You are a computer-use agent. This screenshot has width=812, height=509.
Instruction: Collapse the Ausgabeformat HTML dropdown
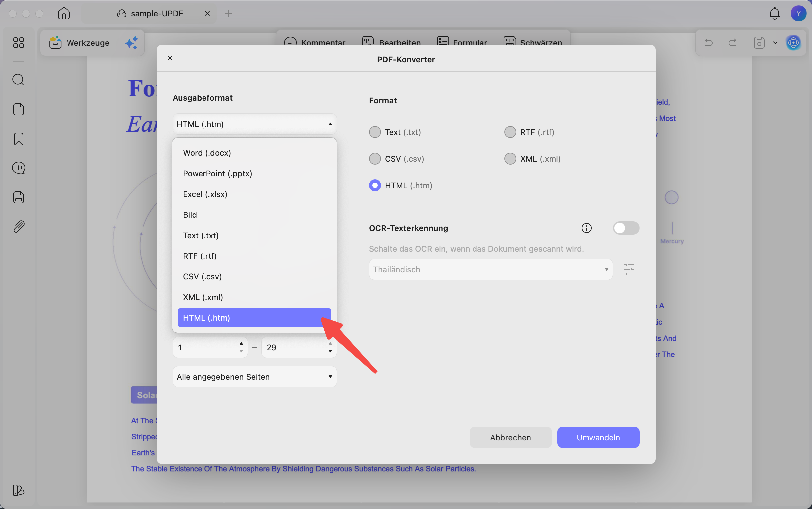pos(254,124)
